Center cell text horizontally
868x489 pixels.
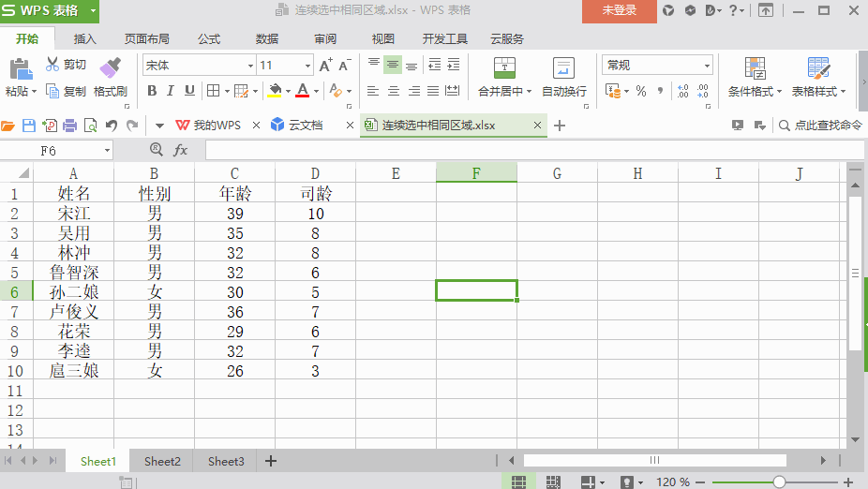click(x=393, y=91)
